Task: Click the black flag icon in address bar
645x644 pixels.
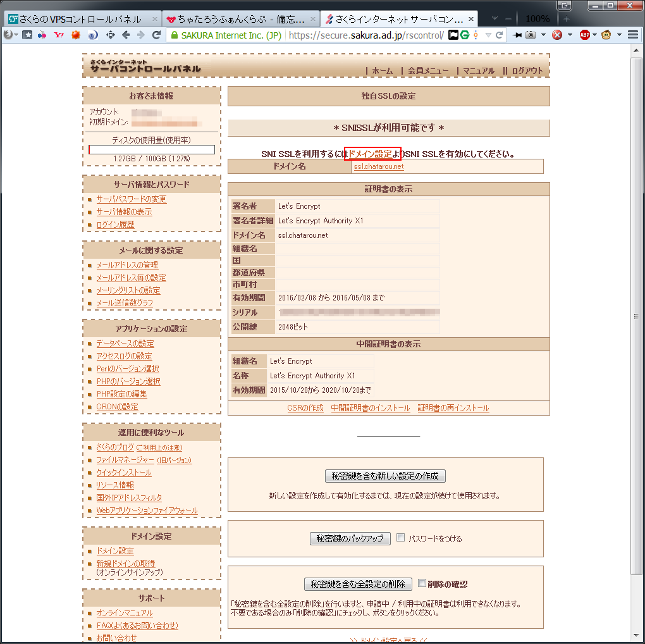Action: pos(453,35)
